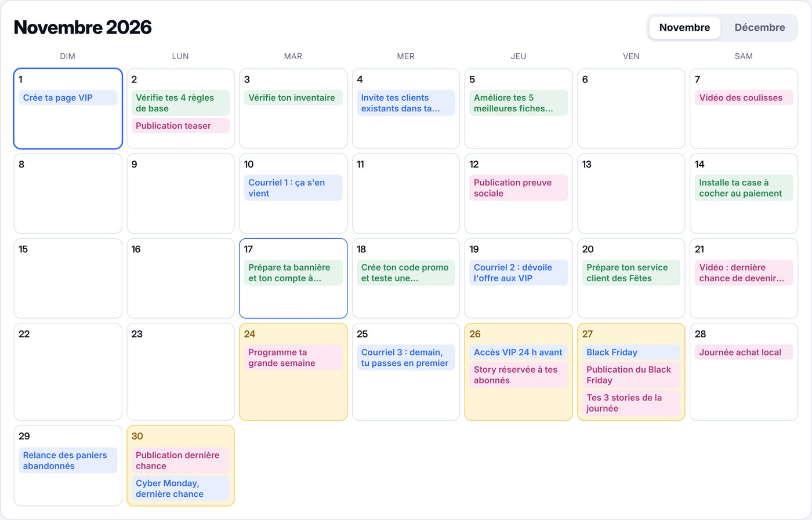Open 'Cyber Monday, dernière chance' event
The image size is (812, 520).
pyautogui.click(x=180, y=489)
